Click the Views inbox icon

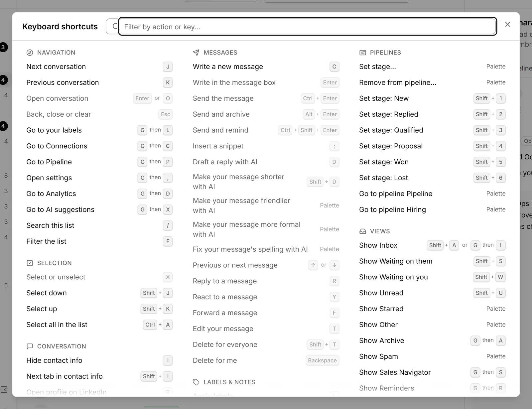click(363, 231)
